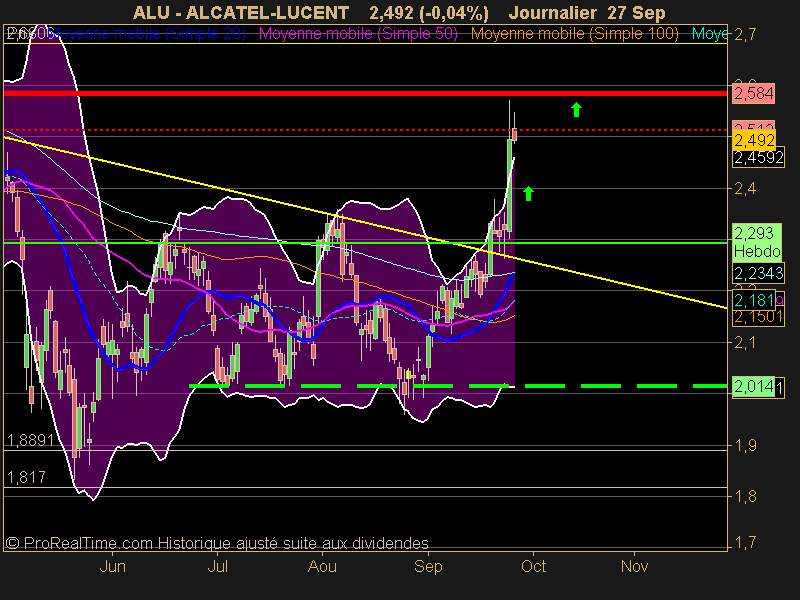This screenshot has width=800, height=600.
Task: Click the 2,2343 moving average value tag
Action: click(759, 273)
